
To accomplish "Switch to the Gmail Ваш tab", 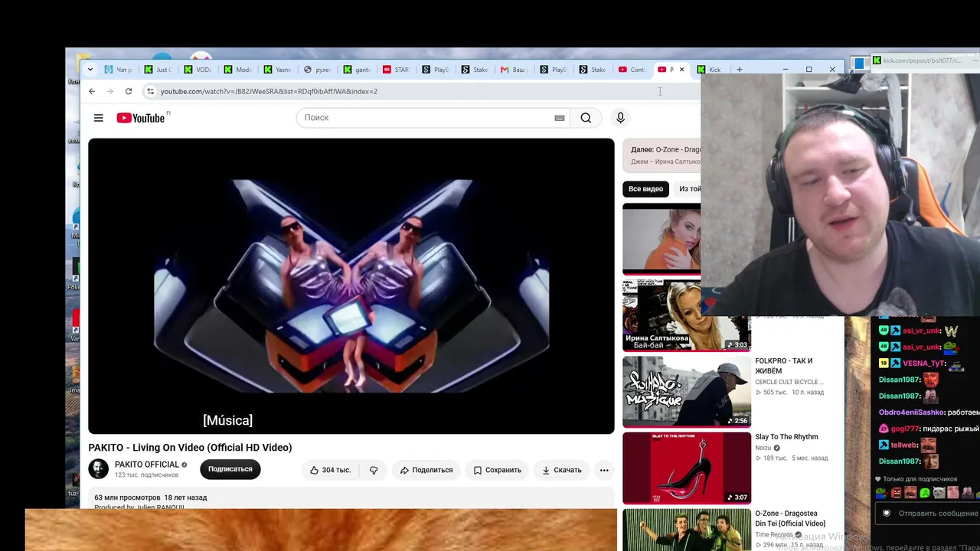I will (514, 70).
